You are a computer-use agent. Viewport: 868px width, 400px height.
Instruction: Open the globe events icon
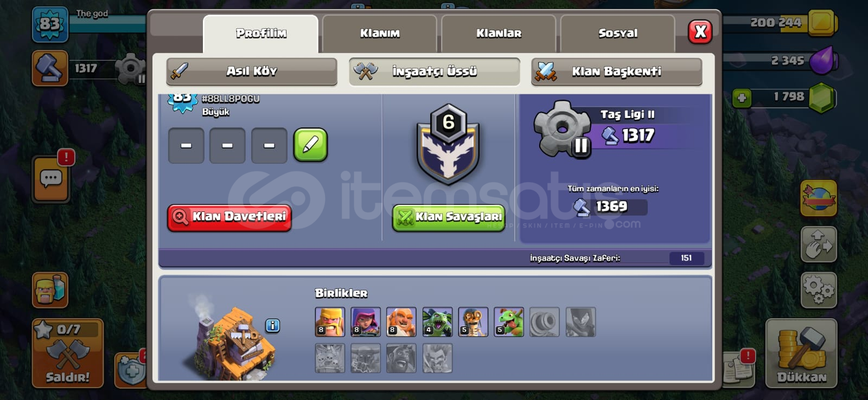point(819,198)
